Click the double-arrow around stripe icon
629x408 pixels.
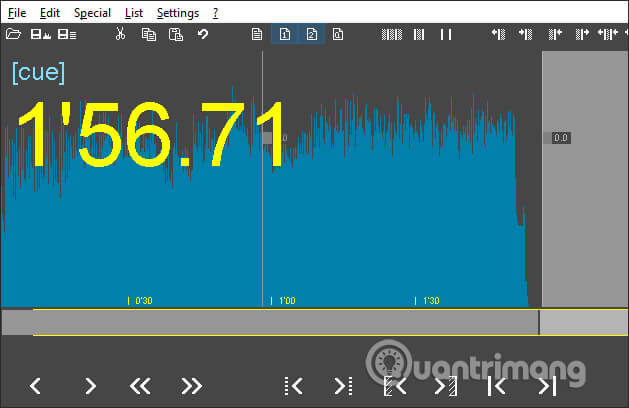point(608,35)
